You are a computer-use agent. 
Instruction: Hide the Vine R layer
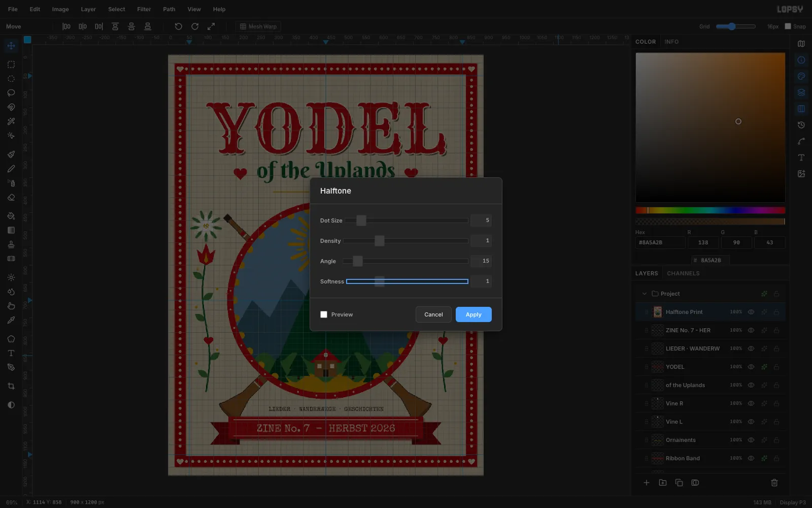751,403
